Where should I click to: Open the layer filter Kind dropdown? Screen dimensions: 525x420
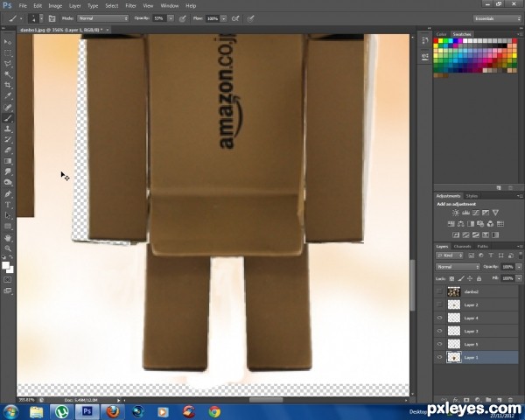(450, 255)
